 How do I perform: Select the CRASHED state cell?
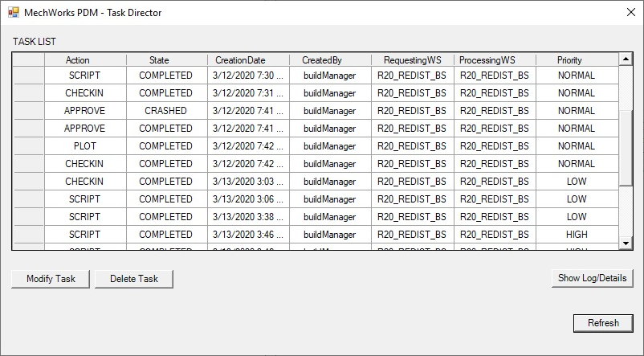pyautogui.click(x=167, y=111)
